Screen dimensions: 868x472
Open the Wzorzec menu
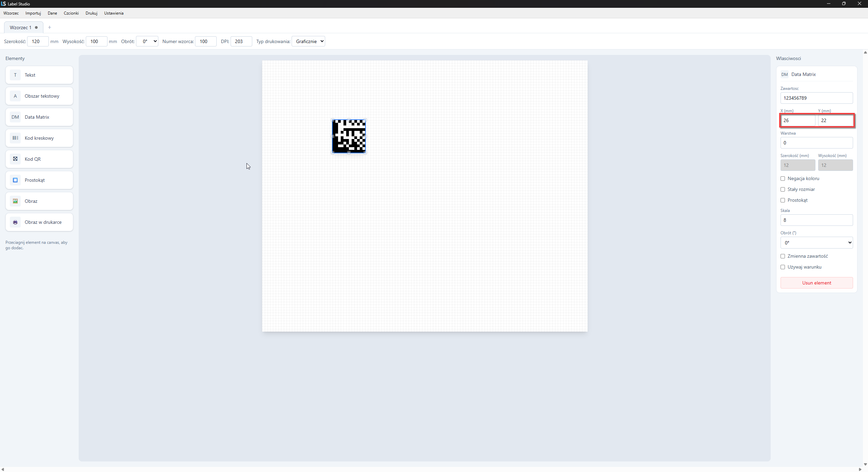[11, 13]
